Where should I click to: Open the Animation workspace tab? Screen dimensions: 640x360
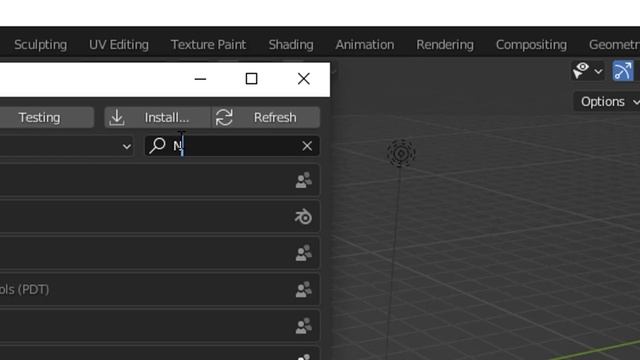point(365,44)
